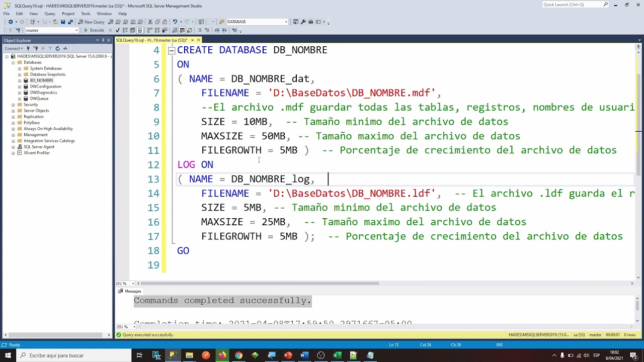Click the Cut scissors icon
This screenshot has width=644, height=362.
click(150, 22)
